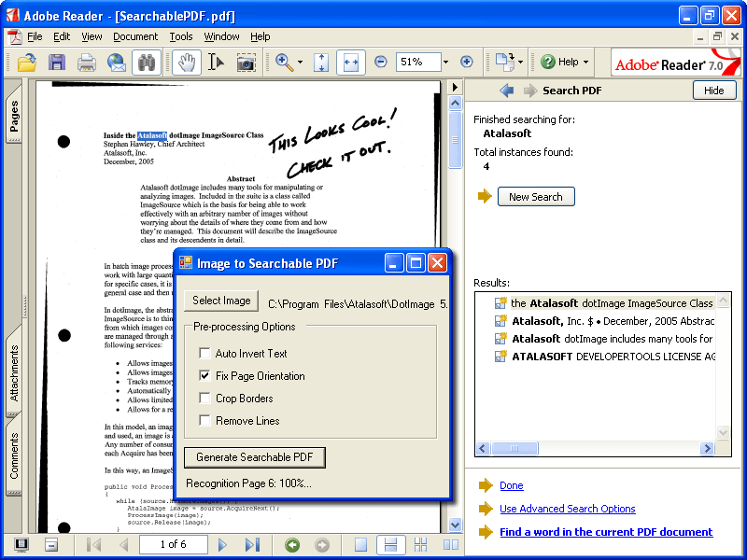Expand the Help button dropdown arrow
Viewport: 747px width, 560px height.
tap(586, 62)
